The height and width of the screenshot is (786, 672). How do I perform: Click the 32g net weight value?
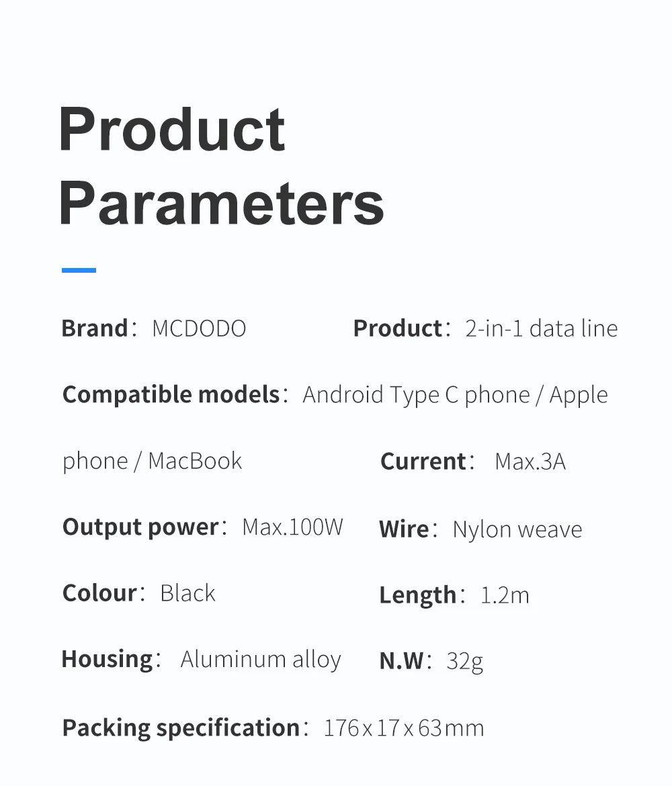[464, 662]
